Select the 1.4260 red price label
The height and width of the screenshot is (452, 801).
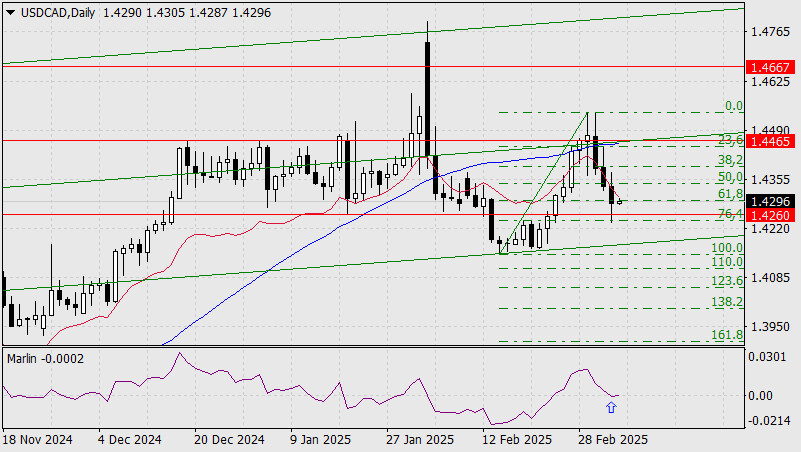(x=770, y=216)
